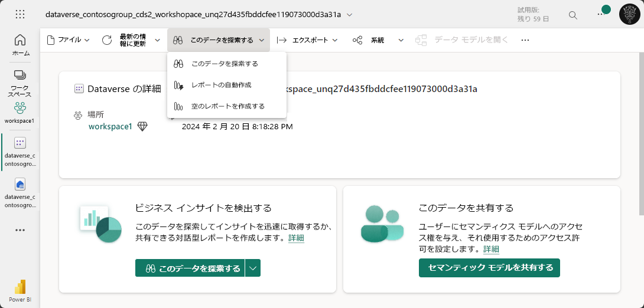Click the trial 残り 59 日 text
644x308 pixels.
point(534,19)
